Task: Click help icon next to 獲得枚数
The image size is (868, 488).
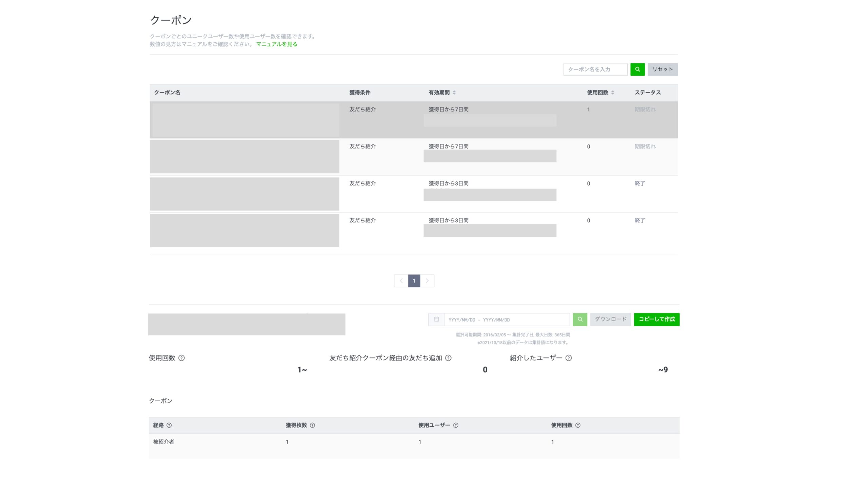Action: pyautogui.click(x=312, y=425)
